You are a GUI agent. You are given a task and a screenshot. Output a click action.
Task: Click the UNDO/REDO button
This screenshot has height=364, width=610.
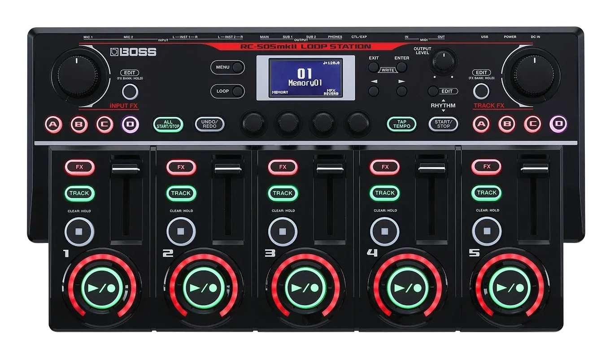click(x=209, y=124)
